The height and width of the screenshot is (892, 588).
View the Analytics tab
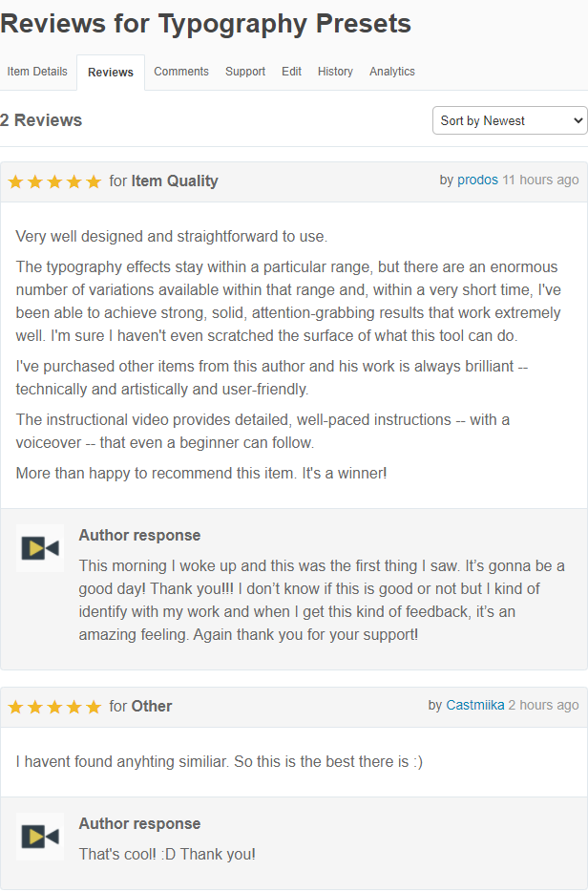click(392, 72)
